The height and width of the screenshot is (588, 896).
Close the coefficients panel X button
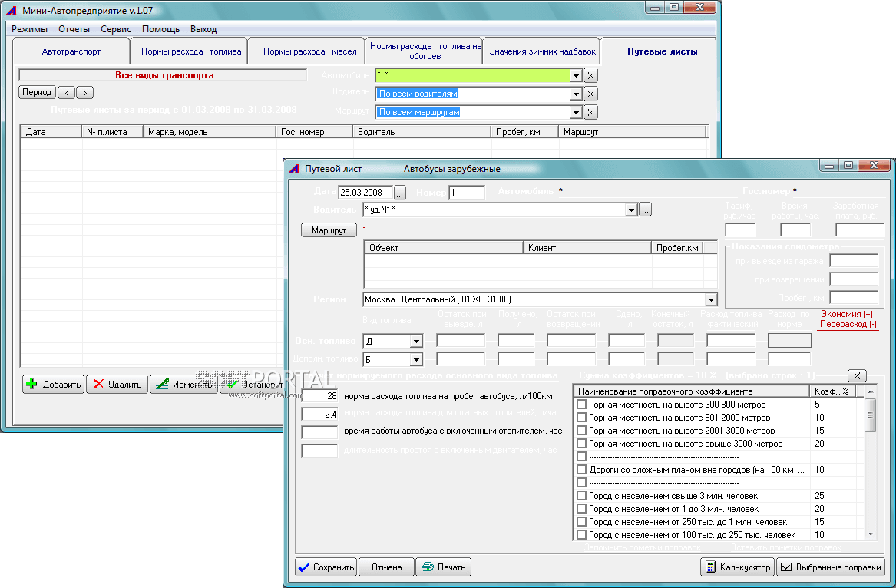coord(857,375)
